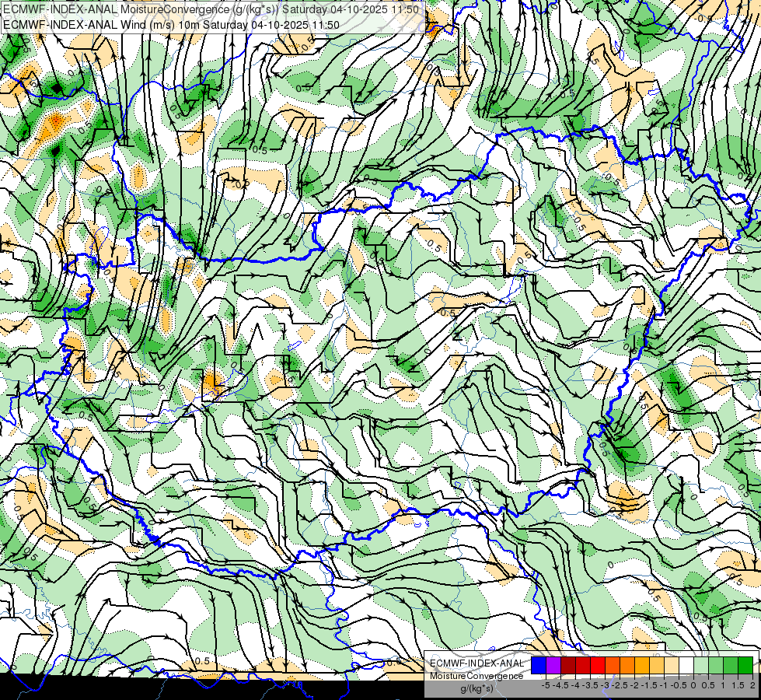Click the 'MoistureConvergence' legend label
This screenshot has height=700, width=761.
(476, 676)
